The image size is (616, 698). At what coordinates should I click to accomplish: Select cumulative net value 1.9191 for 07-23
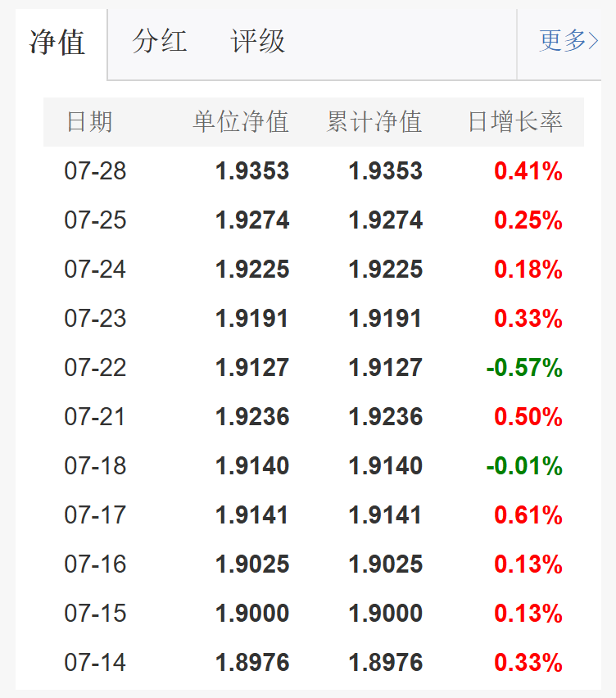tap(384, 319)
